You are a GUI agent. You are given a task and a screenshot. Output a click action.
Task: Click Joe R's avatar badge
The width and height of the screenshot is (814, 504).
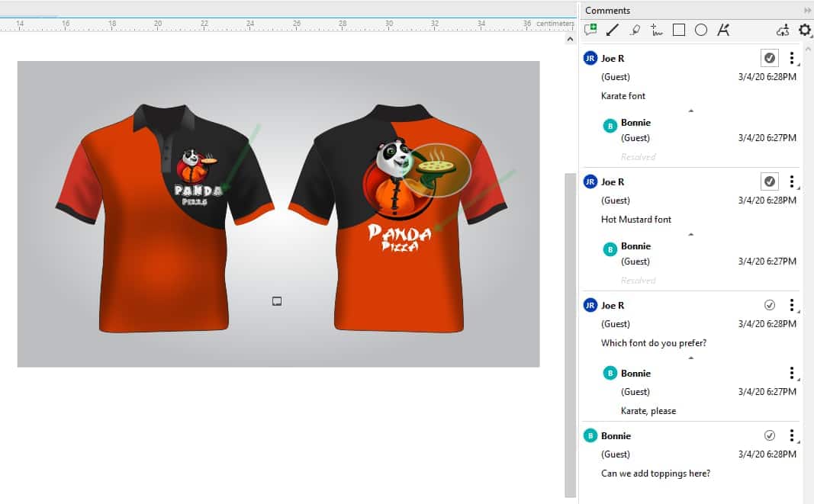[x=590, y=58]
